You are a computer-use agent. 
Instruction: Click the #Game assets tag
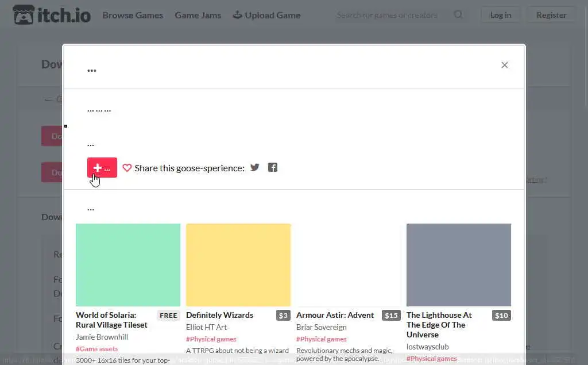(96, 349)
